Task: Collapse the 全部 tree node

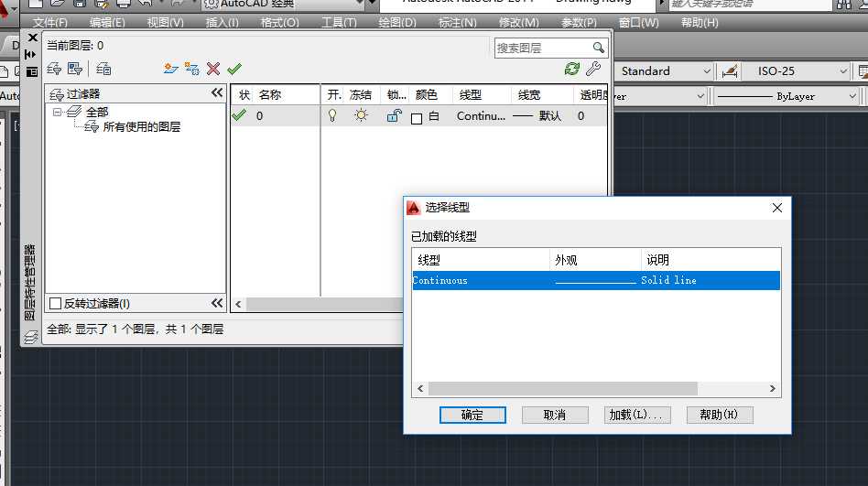Action: tap(57, 112)
